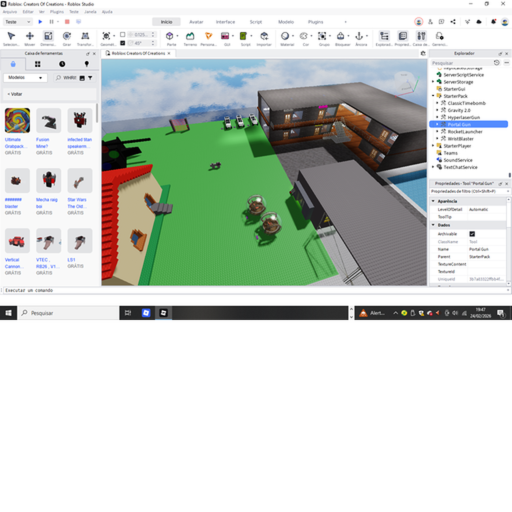
Task: Toggle the rotation snap 45° checkbox
Action: click(x=122, y=43)
